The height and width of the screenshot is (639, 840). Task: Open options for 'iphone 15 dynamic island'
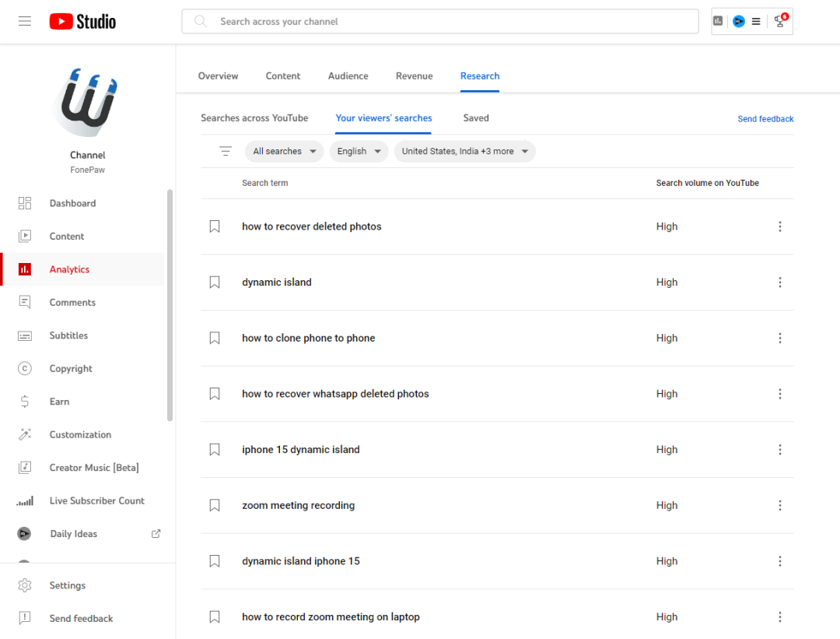point(780,450)
